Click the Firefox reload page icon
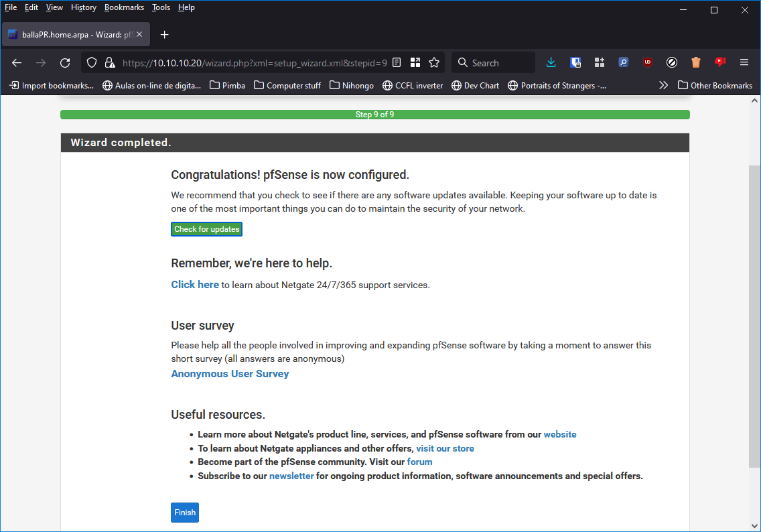Viewport: 761px width, 532px height. [65, 63]
